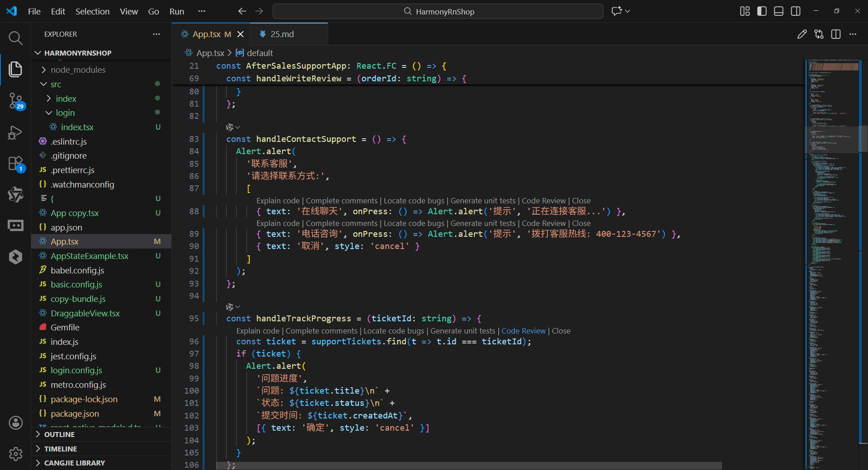This screenshot has height=470, width=868.
Task: Open the Explorer view icon
Action: coord(15,69)
